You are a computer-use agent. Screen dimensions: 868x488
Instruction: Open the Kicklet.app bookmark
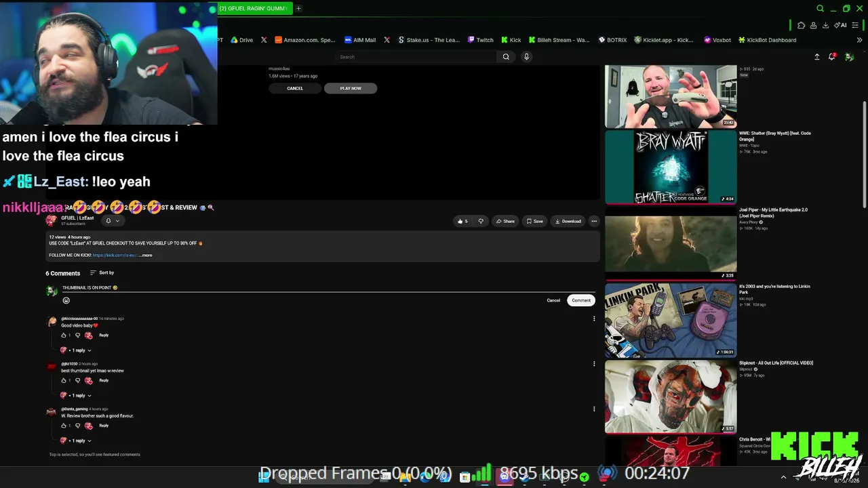pos(664,40)
